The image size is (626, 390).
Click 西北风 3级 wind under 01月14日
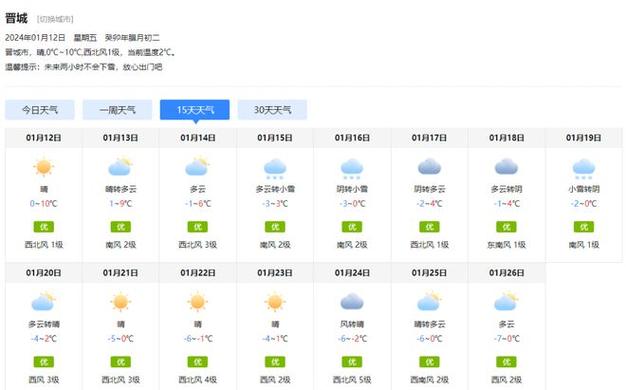tap(198, 244)
